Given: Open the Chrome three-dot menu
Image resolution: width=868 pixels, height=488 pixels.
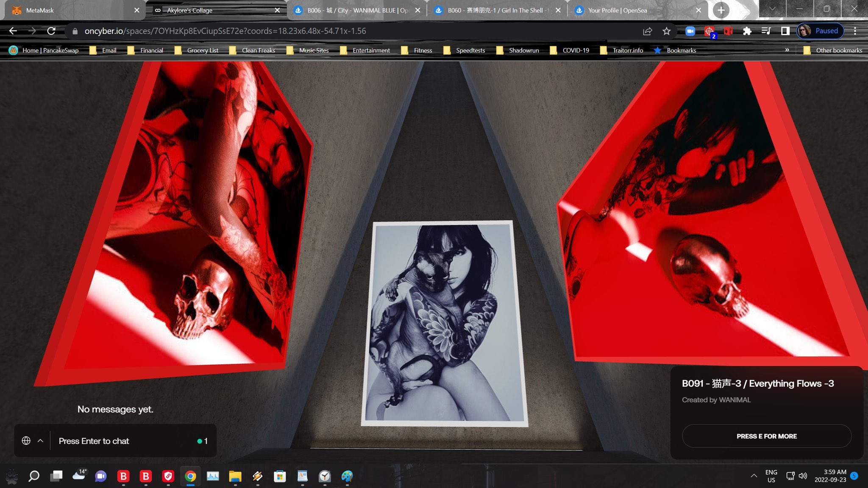Looking at the screenshot, I should 855,31.
